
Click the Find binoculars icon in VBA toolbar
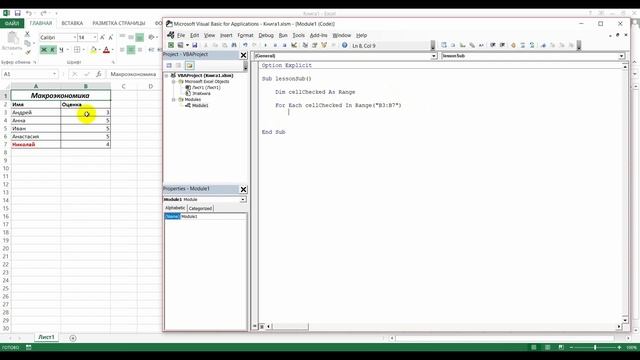[x=234, y=45]
